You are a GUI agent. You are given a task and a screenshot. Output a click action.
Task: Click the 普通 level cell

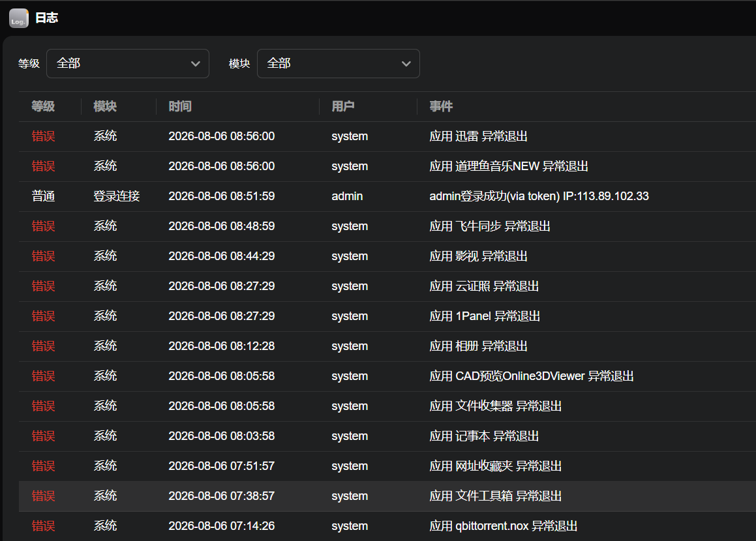click(44, 196)
